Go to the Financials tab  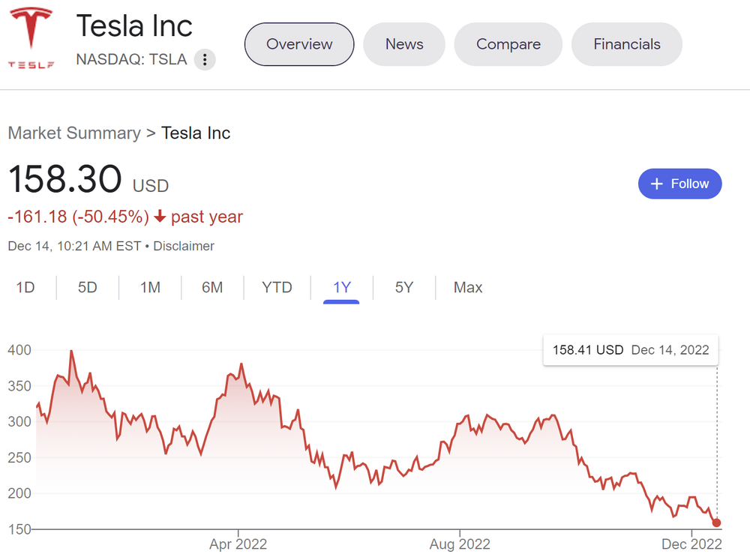pos(627,44)
